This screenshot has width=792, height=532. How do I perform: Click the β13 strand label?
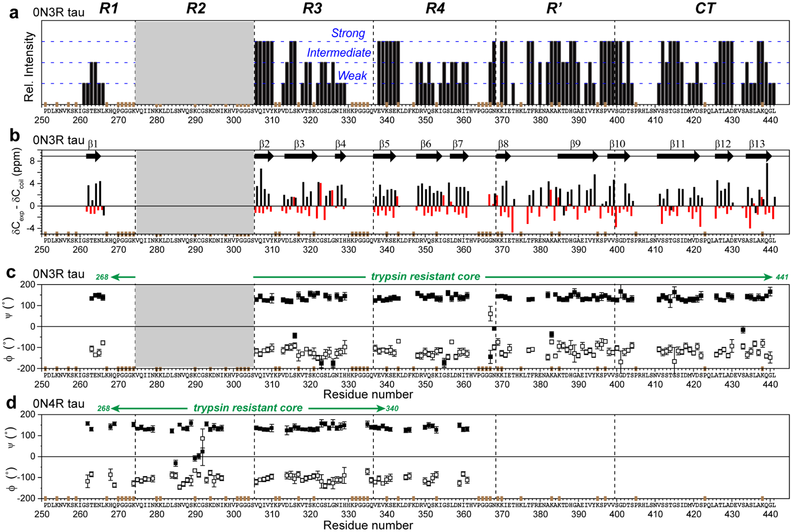(757, 144)
